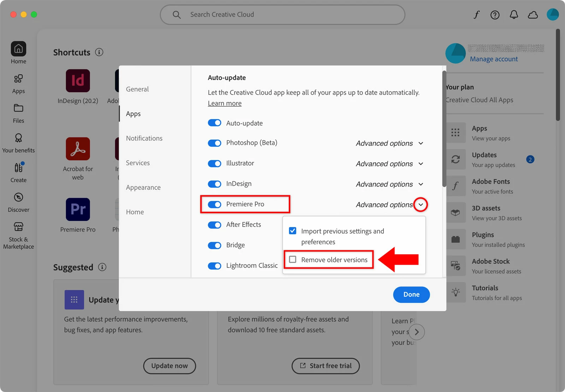This screenshot has width=565, height=392.
Task: Open the Adobe Fonts icon in the right panel
Action: tap(456, 186)
